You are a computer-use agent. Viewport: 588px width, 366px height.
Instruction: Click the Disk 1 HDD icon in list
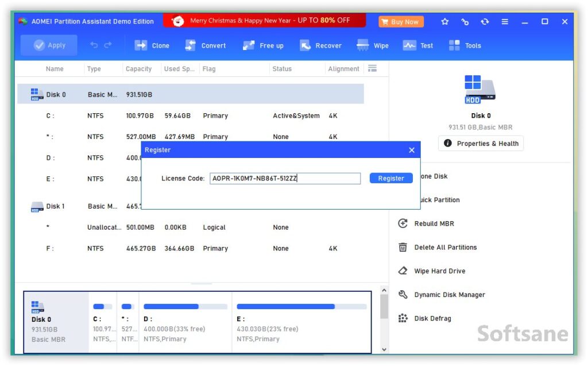click(37, 207)
